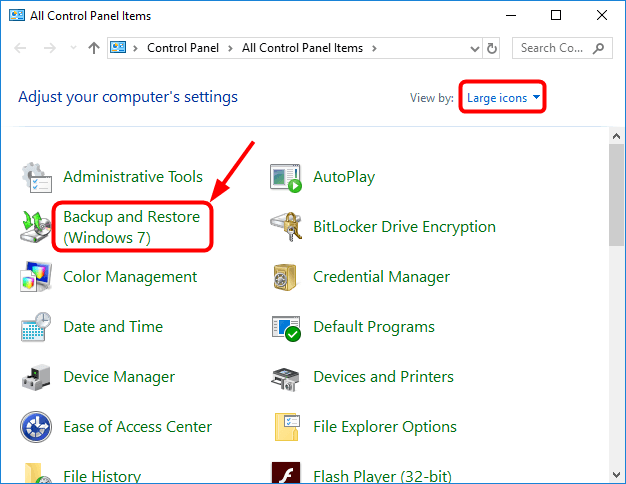Click the refresh button in address bar
The width and height of the screenshot is (626, 484).
[492, 48]
